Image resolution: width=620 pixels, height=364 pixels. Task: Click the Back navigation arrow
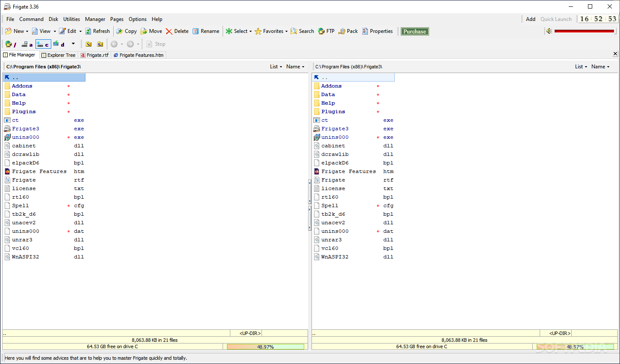114,44
